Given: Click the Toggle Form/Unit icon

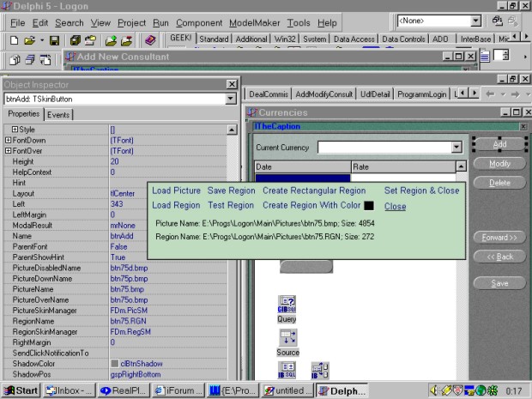Looking at the screenshot, I should point(45,60).
